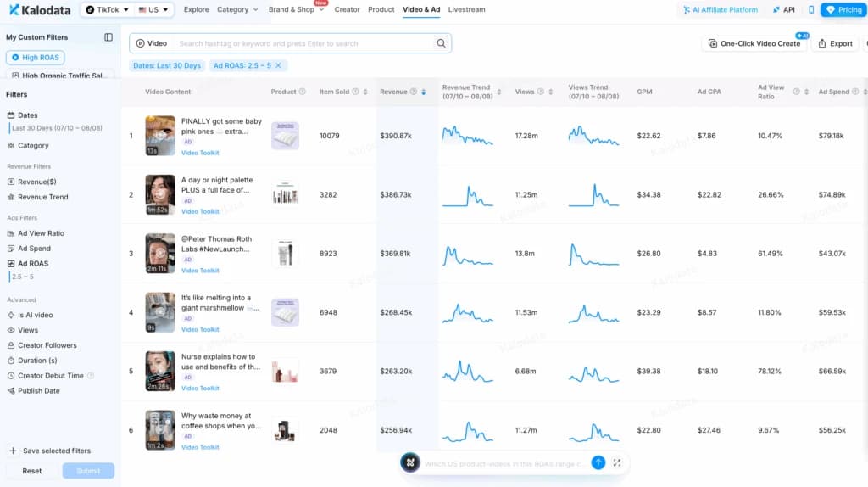This screenshot has height=487, width=868.
Task: Show the Product column info tooltip
Action: tap(303, 92)
